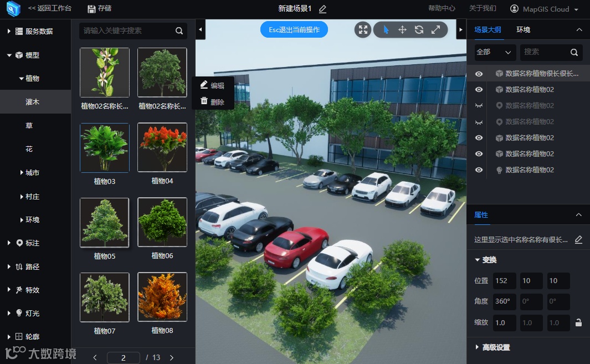The width and height of the screenshot is (590, 364).
Task: Edit scene name with pencil icon
Action: 322,9
